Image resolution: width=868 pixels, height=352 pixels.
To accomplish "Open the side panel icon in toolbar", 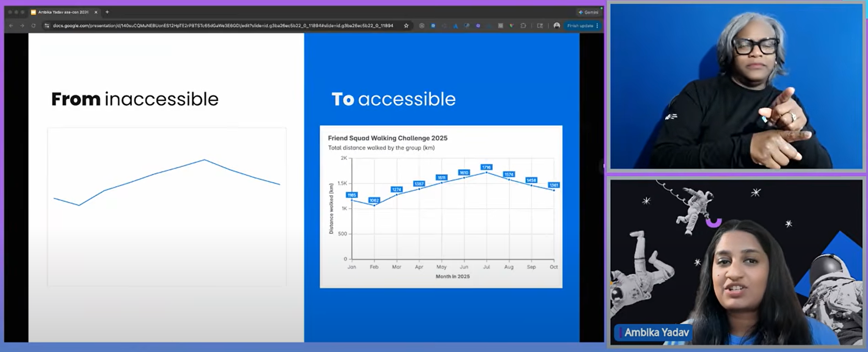I will [x=540, y=26].
